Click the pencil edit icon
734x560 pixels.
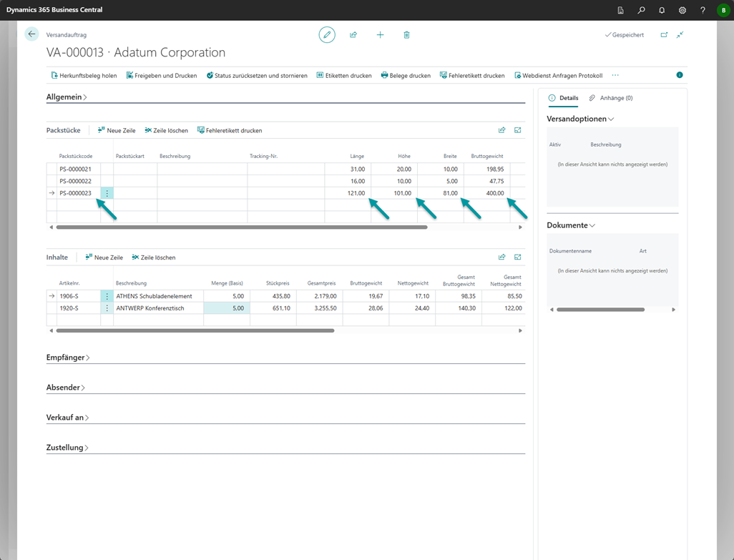pyautogui.click(x=327, y=35)
